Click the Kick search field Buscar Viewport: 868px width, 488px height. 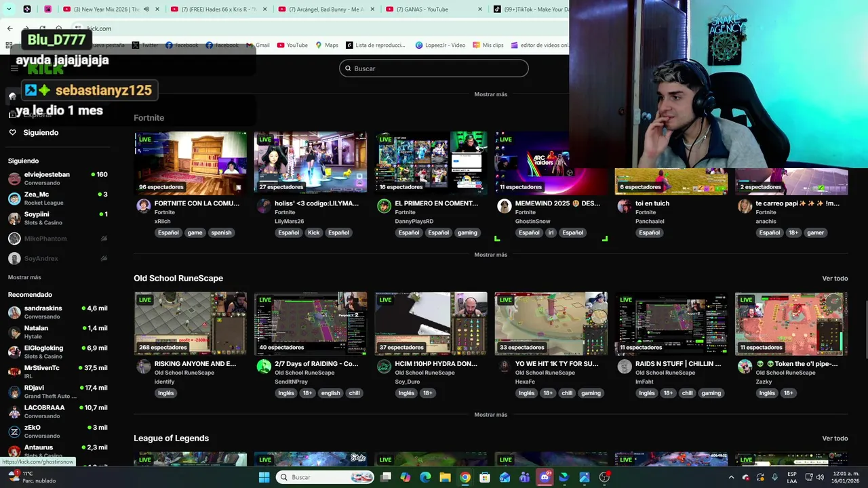tap(434, 68)
